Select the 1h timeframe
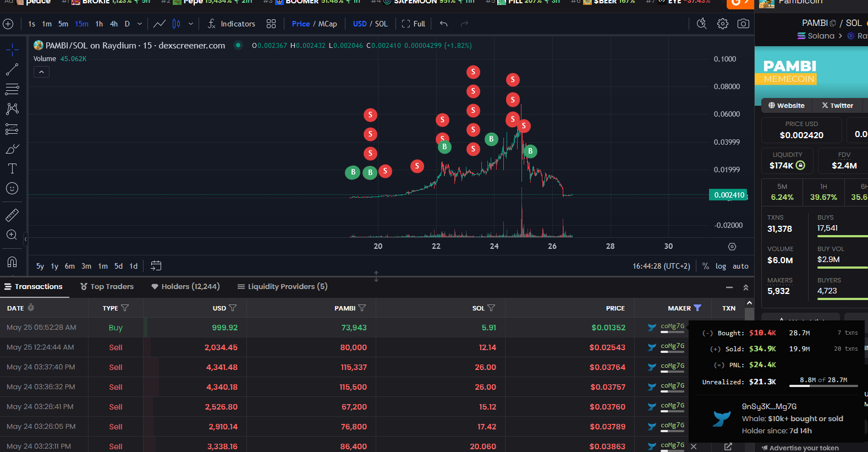 tap(99, 24)
